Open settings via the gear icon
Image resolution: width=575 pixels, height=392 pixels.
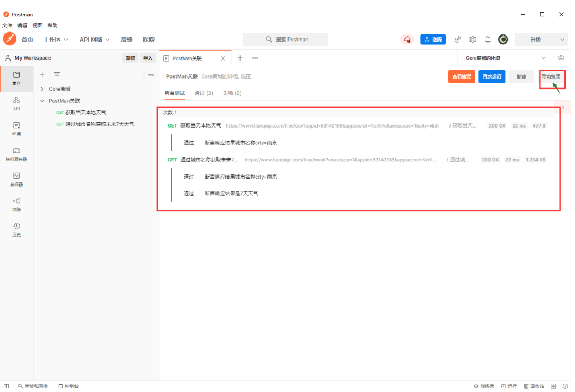click(x=473, y=39)
